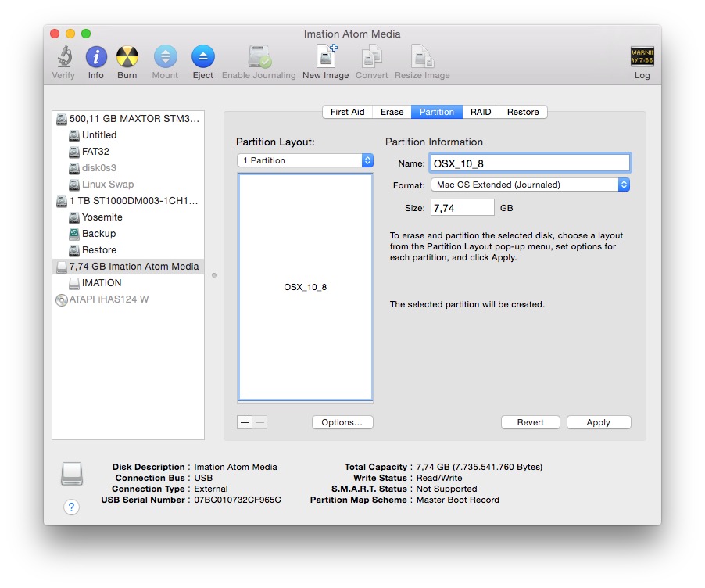This screenshot has height=588, width=705.
Task: Open the Partition Layout dropdown
Action: click(x=305, y=160)
